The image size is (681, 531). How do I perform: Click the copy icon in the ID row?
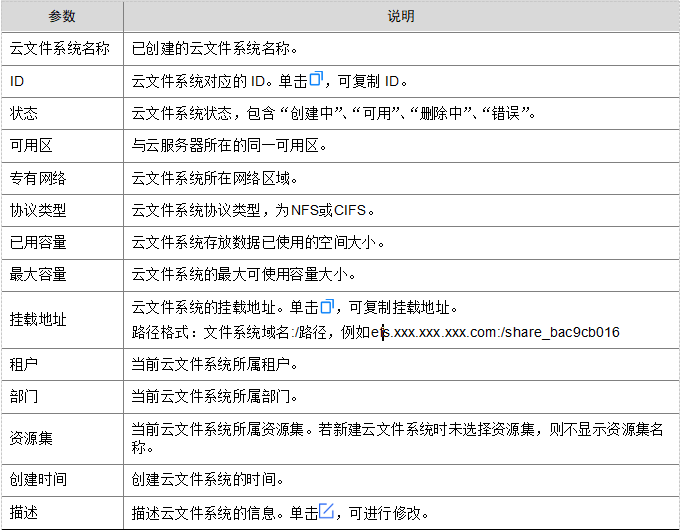(x=316, y=79)
